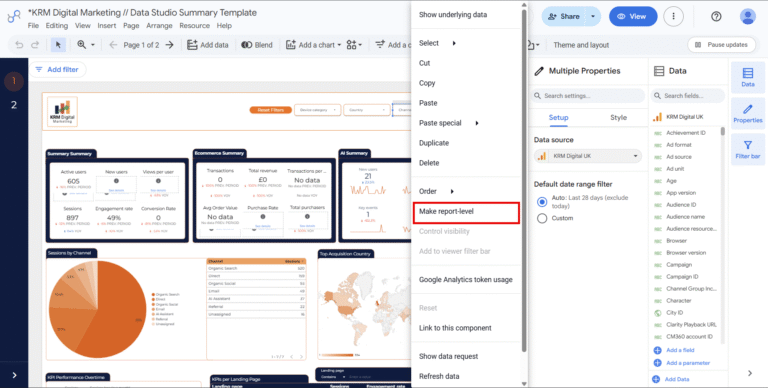Switch to the Style tab

[x=618, y=118]
